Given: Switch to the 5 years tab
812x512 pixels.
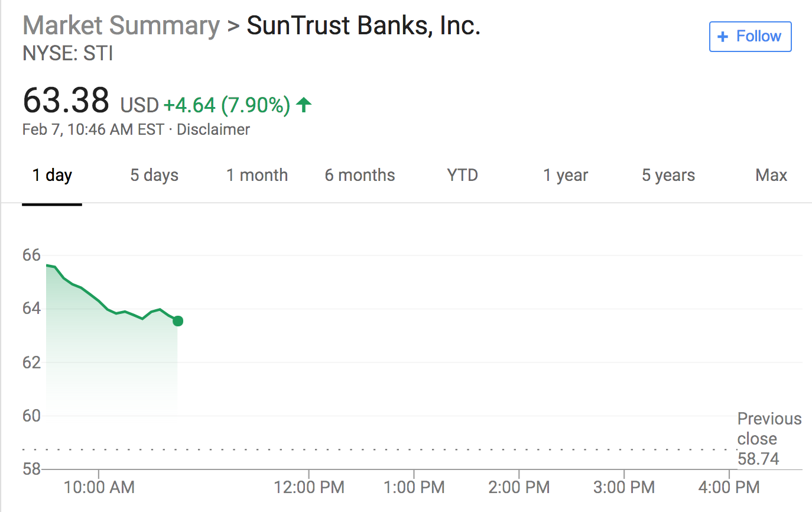Looking at the screenshot, I should pos(668,175).
